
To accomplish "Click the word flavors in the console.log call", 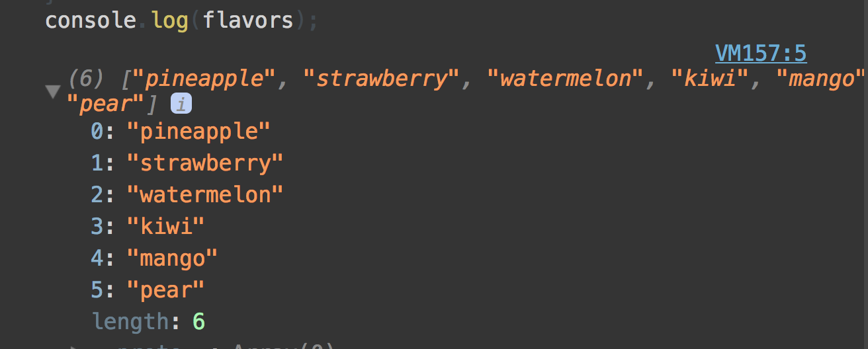I will [x=248, y=20].
